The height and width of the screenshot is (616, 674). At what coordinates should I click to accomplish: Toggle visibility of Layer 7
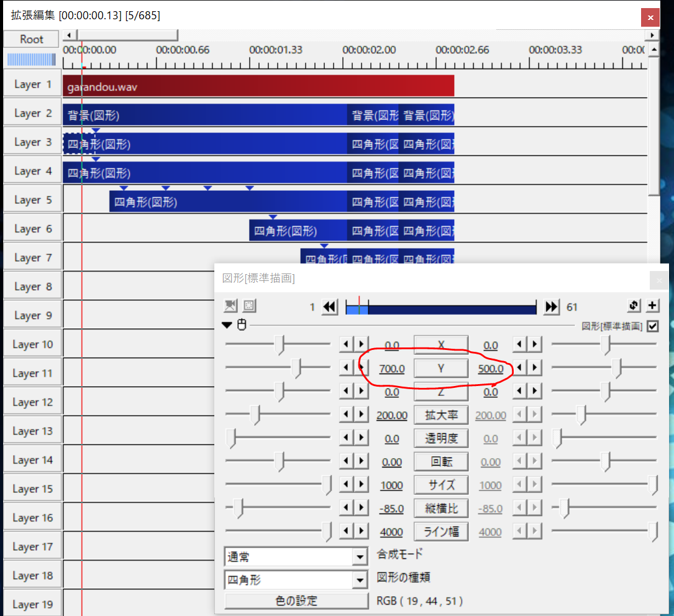pyautogui.click(x=32, y=258)
